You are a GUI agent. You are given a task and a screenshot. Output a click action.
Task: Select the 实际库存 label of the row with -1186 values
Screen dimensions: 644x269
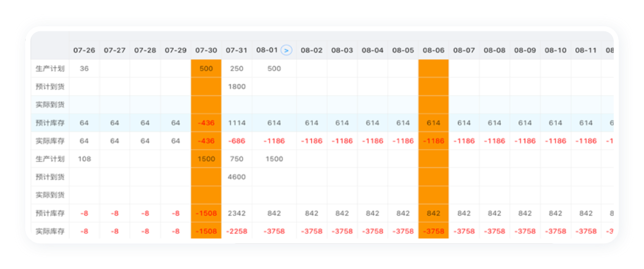point(50,141)
